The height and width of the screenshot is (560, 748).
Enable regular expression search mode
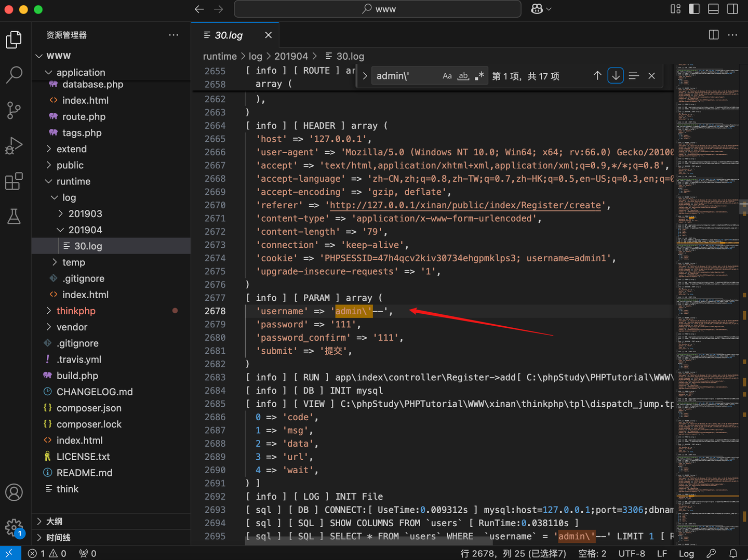pos(478,75)
